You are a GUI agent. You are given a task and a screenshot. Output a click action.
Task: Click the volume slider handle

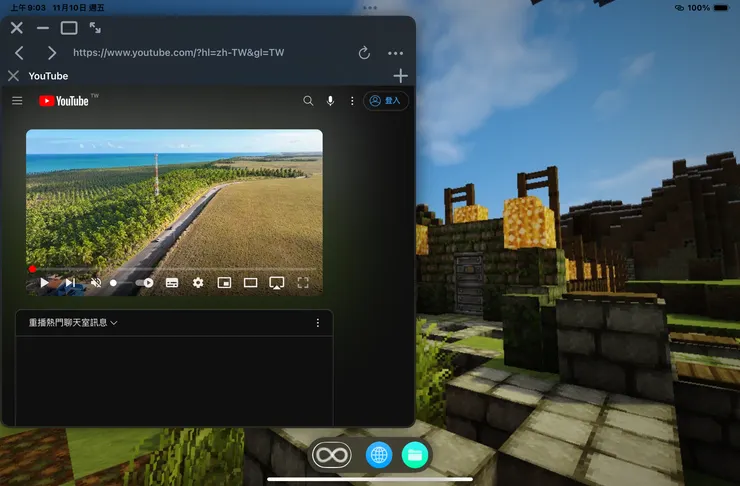click(113, 283)
